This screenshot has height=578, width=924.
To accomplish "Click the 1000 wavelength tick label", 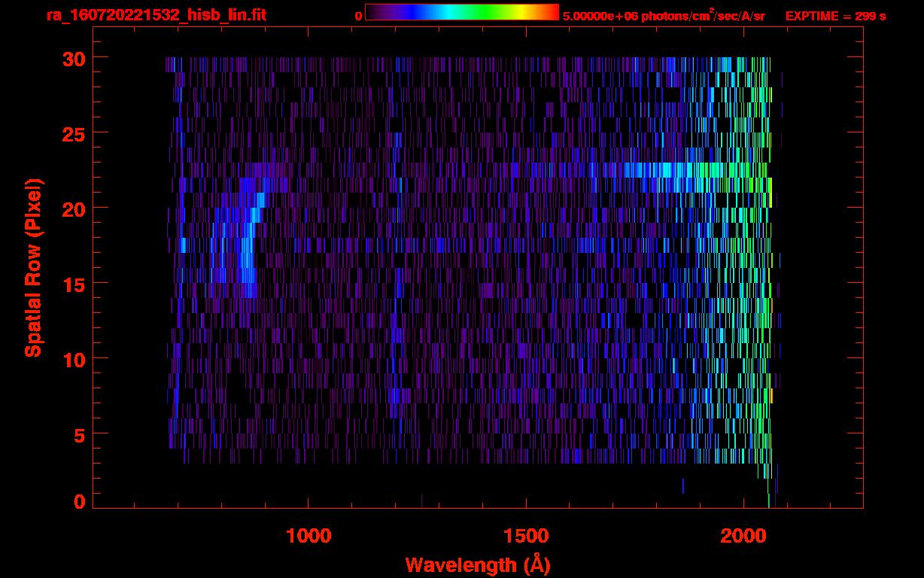I will pyautogui.click(x=309, y=536).
